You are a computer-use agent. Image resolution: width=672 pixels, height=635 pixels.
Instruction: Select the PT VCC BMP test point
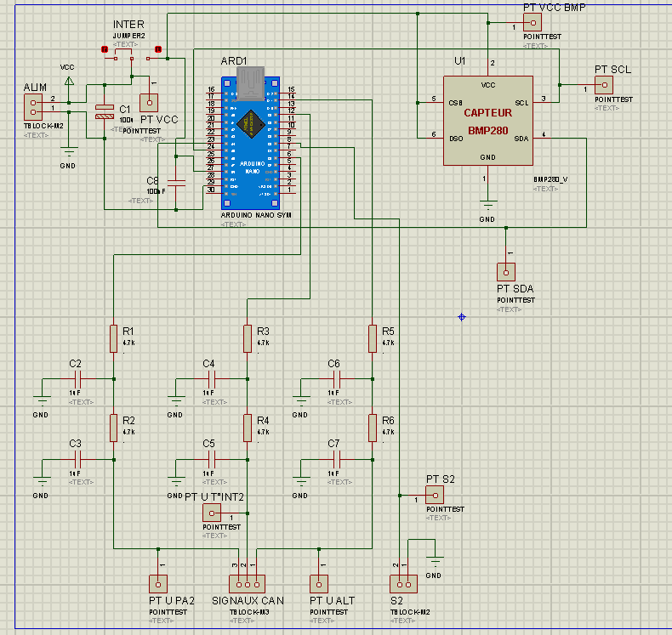click(x=532, y=23)
